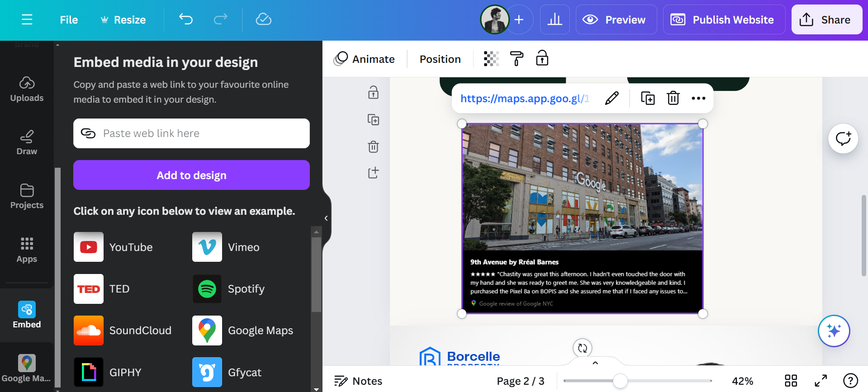Click the Preview button

616,19
